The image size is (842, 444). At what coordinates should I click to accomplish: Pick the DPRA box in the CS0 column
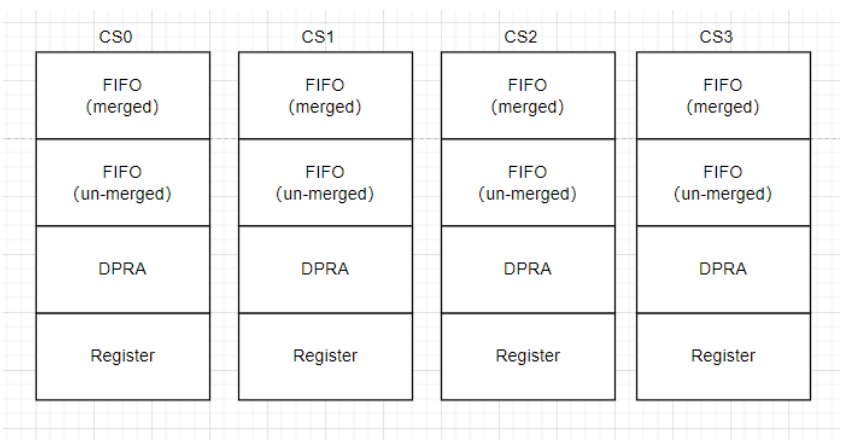coord(123,269)
